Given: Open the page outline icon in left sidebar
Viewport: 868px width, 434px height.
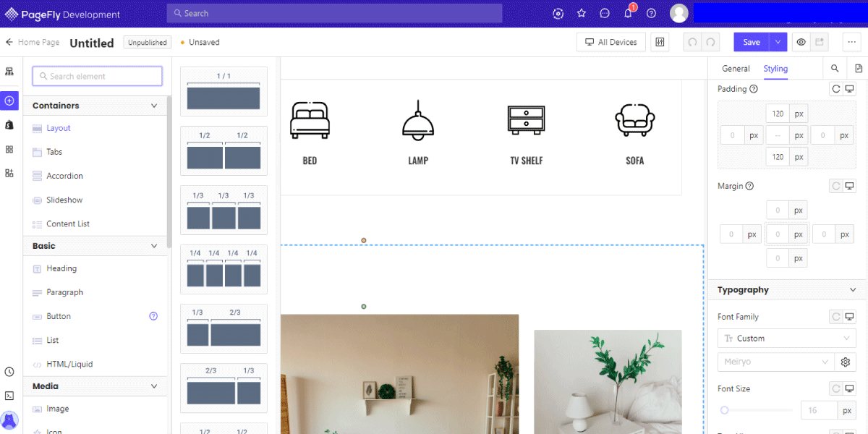Looking at the screenshot, I should 9,72.
